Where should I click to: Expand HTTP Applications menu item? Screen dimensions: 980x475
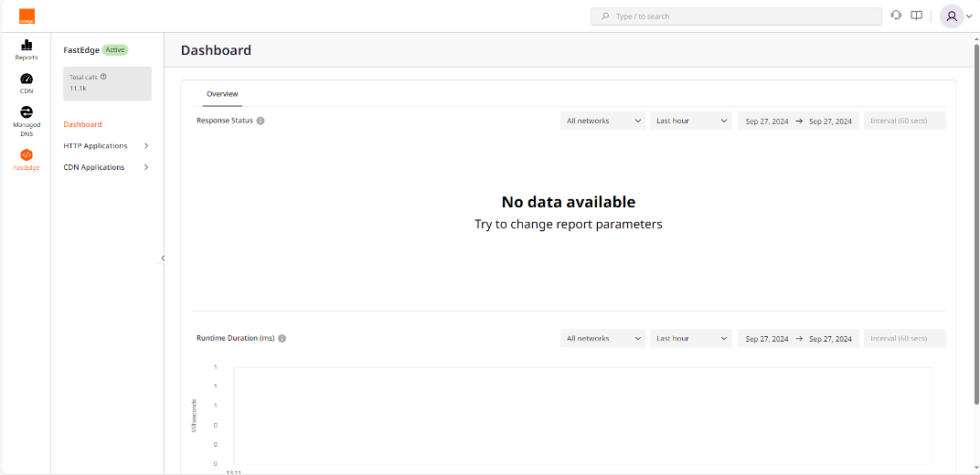coord(105,146)
